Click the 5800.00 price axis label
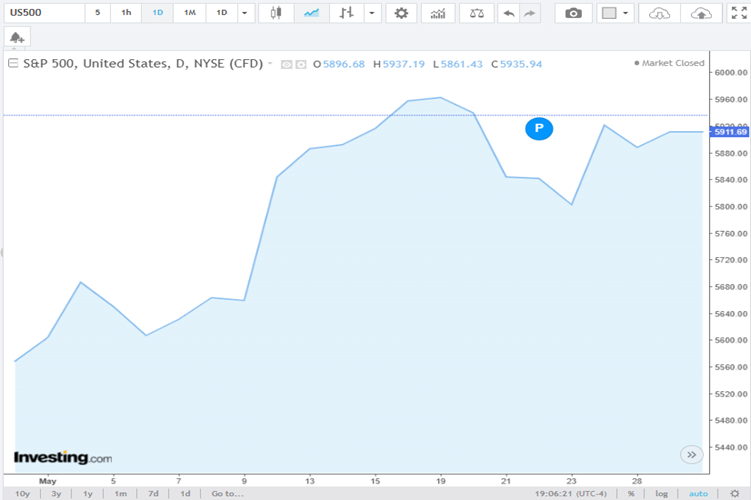Viewport: 751px width, 500px height. click(x=731, y=206)
